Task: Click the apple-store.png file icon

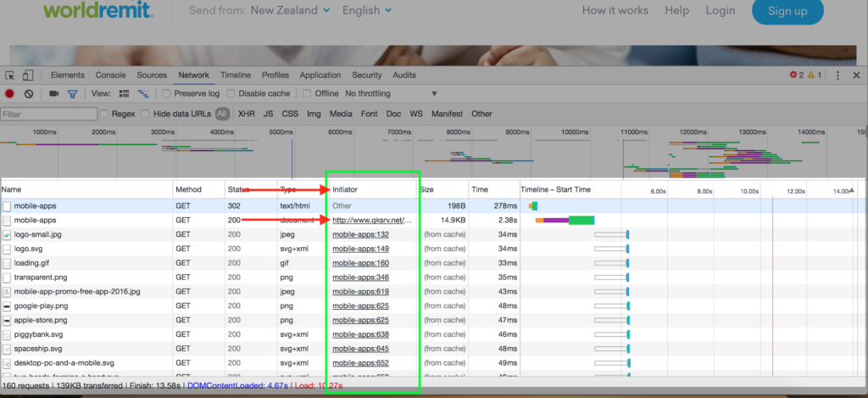Action: (x=7, y=321)
